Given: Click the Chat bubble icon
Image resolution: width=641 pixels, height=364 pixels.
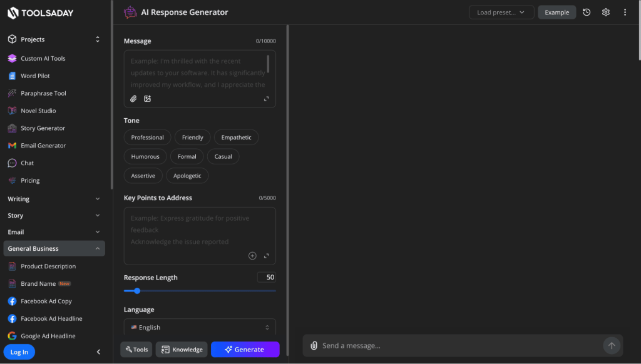Looking at the screenshot, I should click(13, 163).
